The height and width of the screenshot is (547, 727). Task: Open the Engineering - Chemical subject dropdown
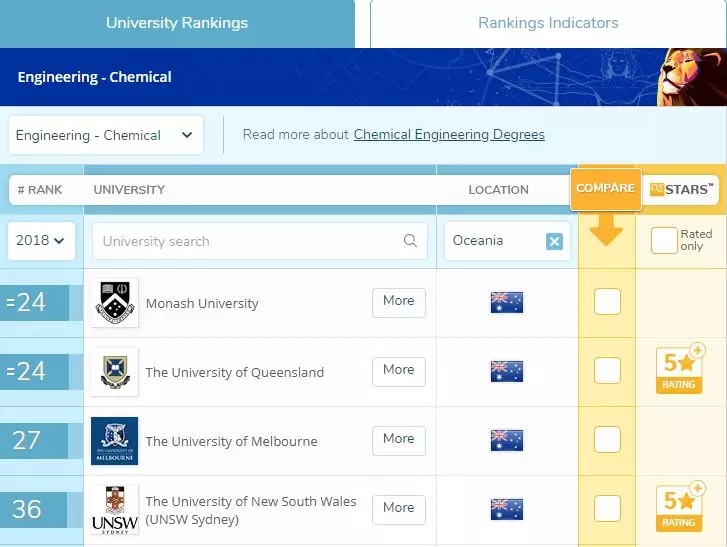(105, 135)
